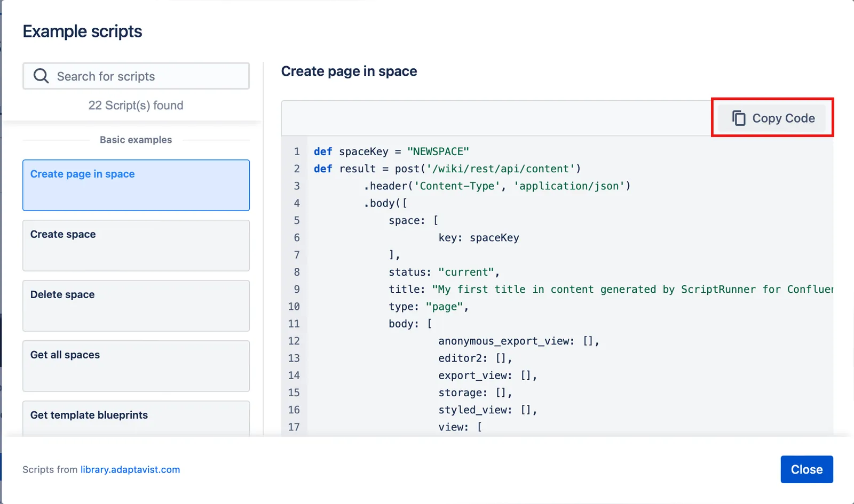Click the Create page in space heading
This screenshot has height=504, width=854.
(349, 71)
